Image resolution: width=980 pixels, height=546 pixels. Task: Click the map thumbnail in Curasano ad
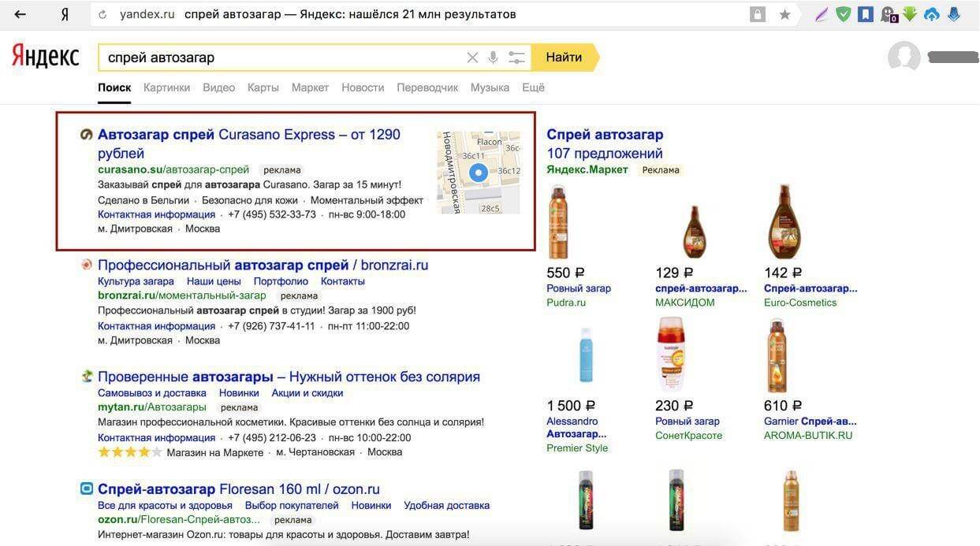coord(479,173)
